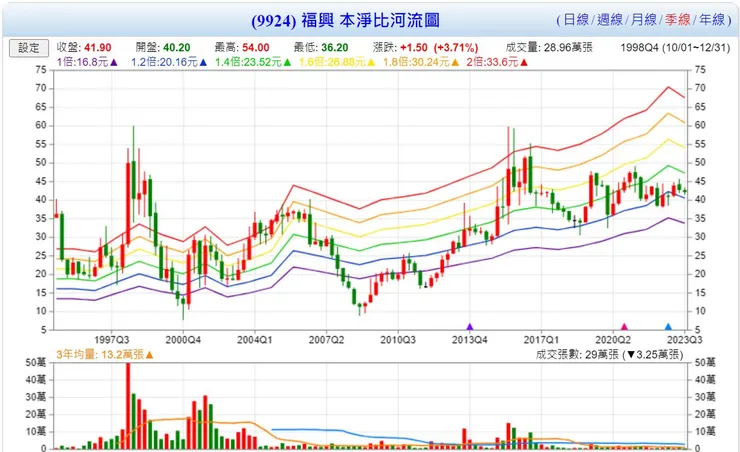Image resolution: width=740 pixels, height=452 pixels.
Task: Click the 2000Q4 x-axis label
Action: coord(183,340)
